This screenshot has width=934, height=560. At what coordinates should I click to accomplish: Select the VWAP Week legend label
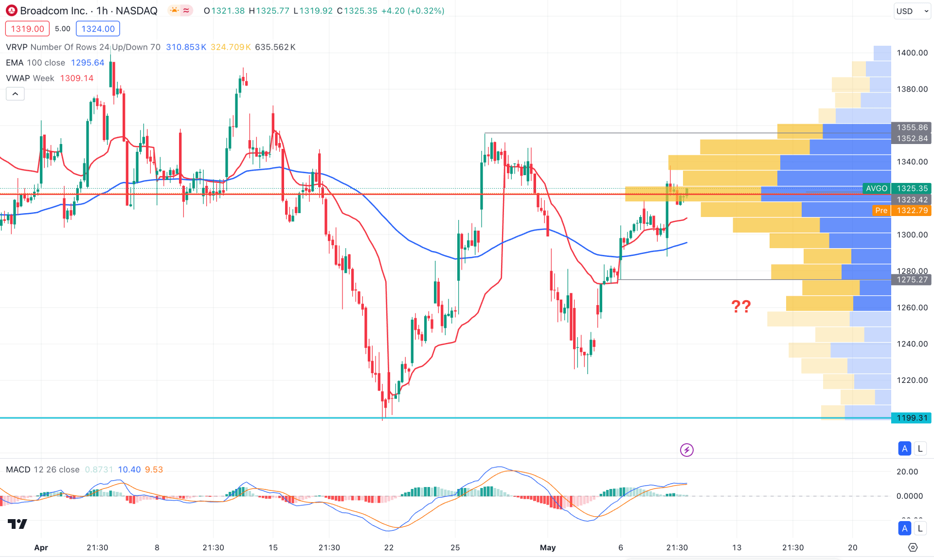point(30,78)
